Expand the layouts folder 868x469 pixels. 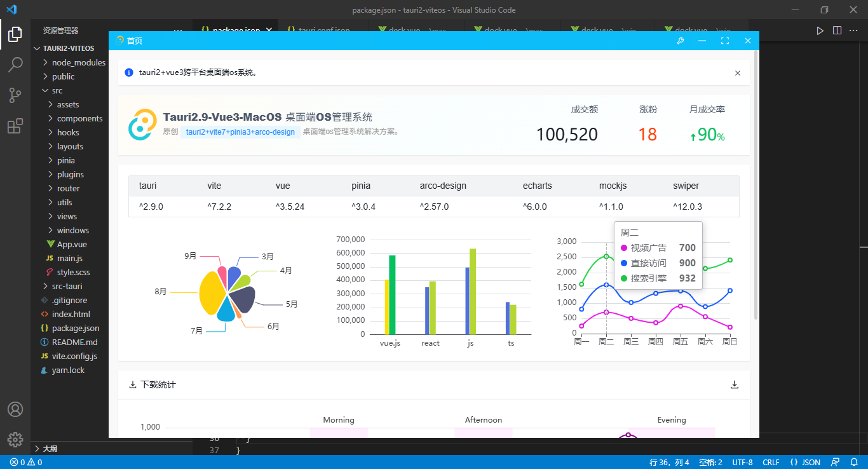50,146
